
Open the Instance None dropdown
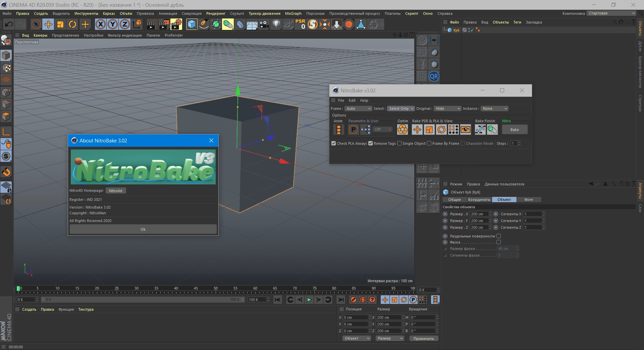click(494, 108)
